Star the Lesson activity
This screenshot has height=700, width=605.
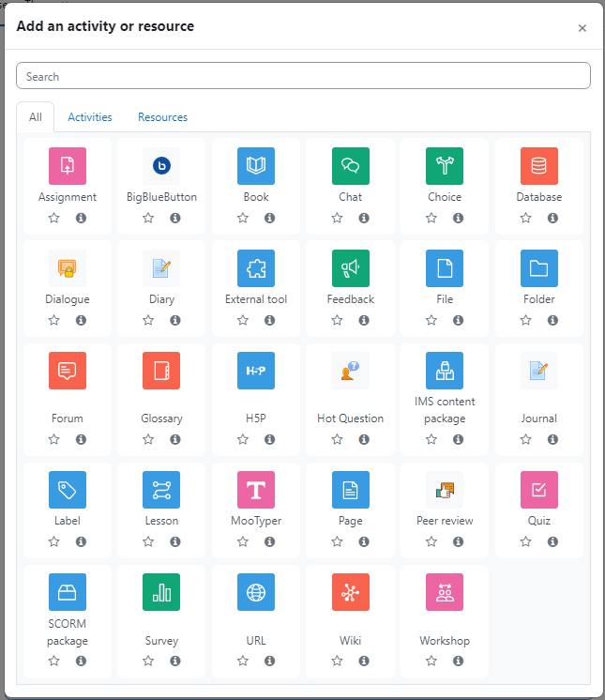pos(148,541)
